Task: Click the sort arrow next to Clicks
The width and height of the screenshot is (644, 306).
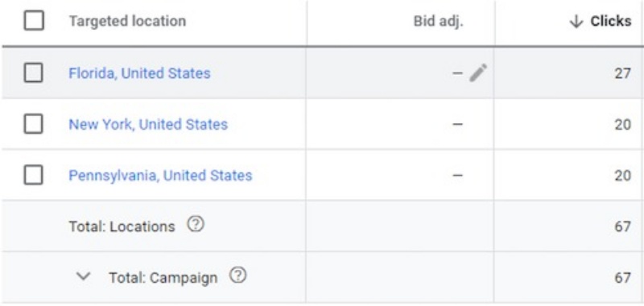Action: pyautogui.click(x=576, y=22)
